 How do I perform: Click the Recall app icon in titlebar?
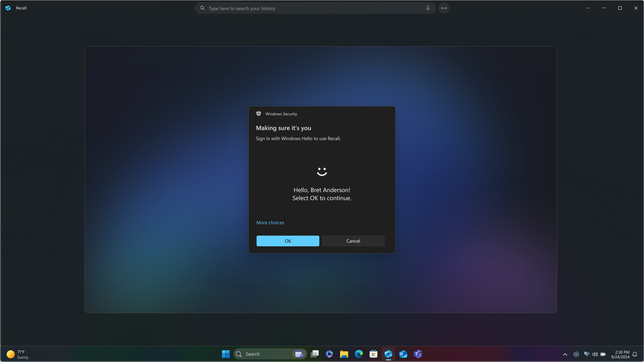8,8
